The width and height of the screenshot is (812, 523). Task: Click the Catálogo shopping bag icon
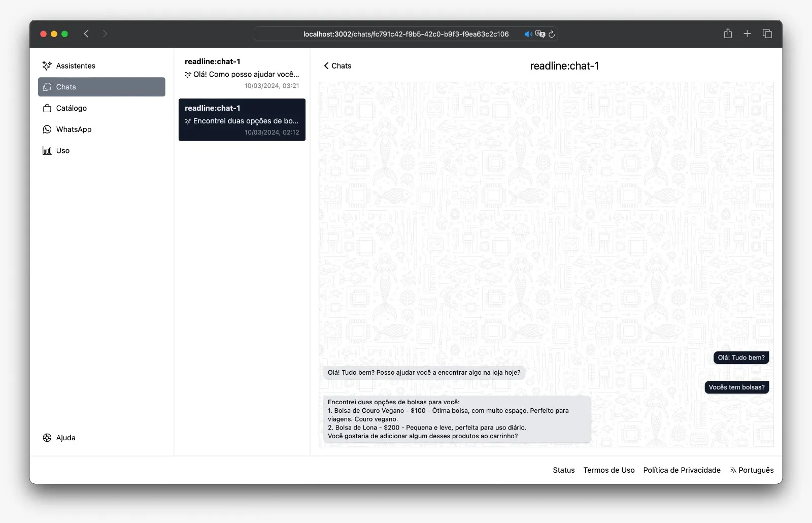47,108
